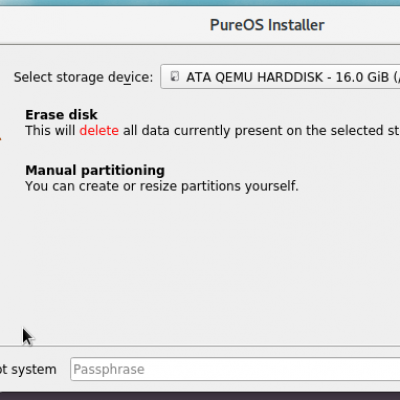Click the 'present on the selected' description text
The width and height of the screenshot is (400, 400).
point(309,130)
